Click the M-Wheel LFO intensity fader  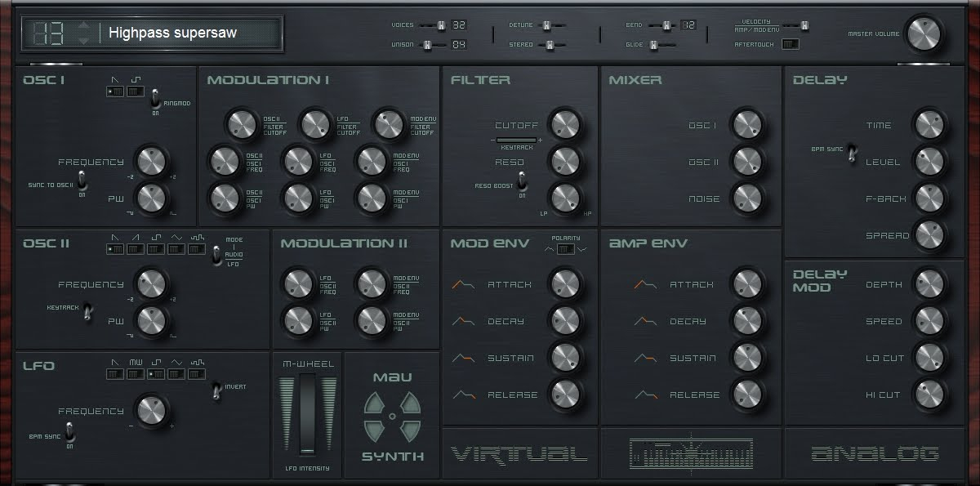pos(307,414)
